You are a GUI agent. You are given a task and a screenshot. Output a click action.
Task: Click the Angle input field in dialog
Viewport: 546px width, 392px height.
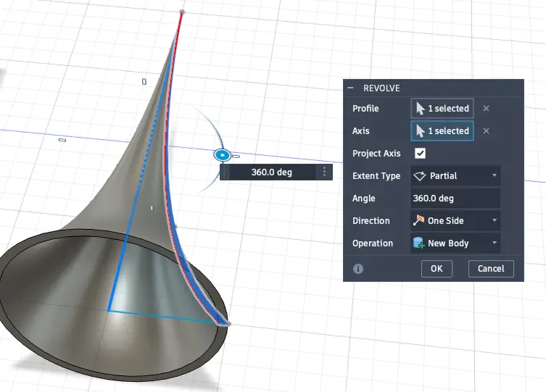455,199
